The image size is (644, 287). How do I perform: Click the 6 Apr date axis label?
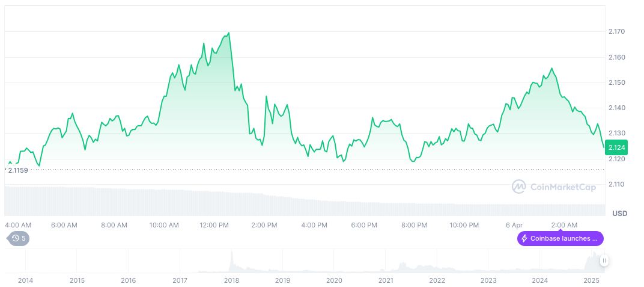(514, 225)
